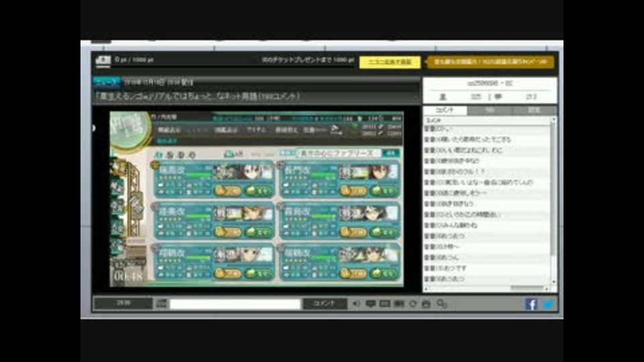Click the viewer count person icon
The image size is (644, 362).
tap(443, 97)
